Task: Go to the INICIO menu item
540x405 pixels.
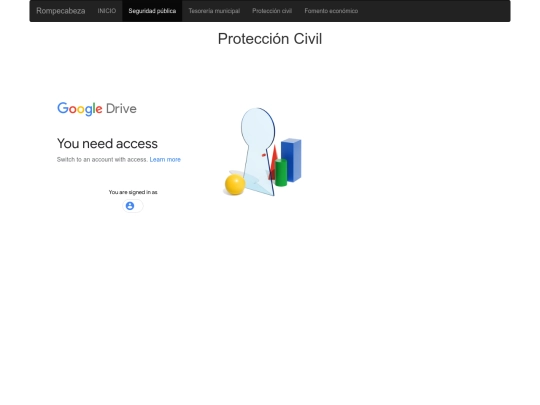Action: (x=107, y=11)
